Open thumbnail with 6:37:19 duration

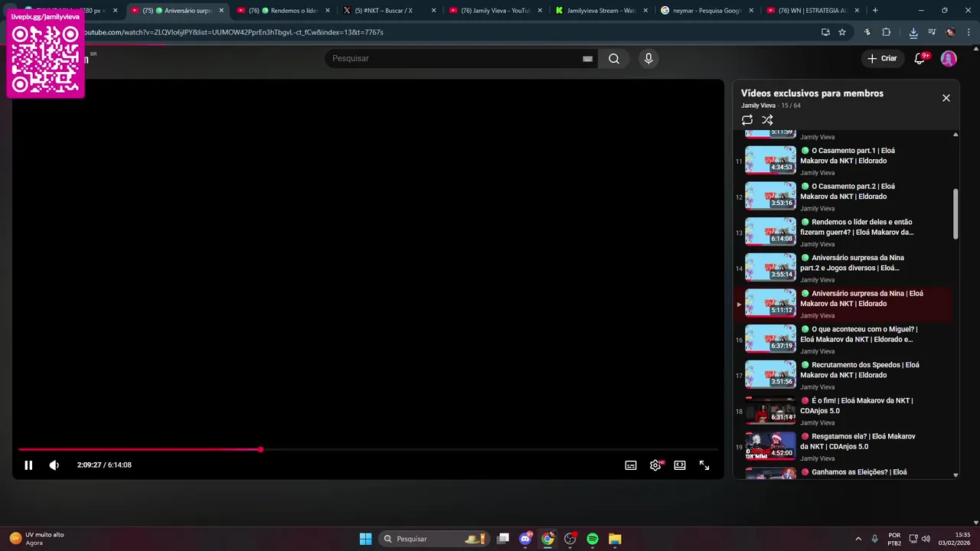[770, 338]
